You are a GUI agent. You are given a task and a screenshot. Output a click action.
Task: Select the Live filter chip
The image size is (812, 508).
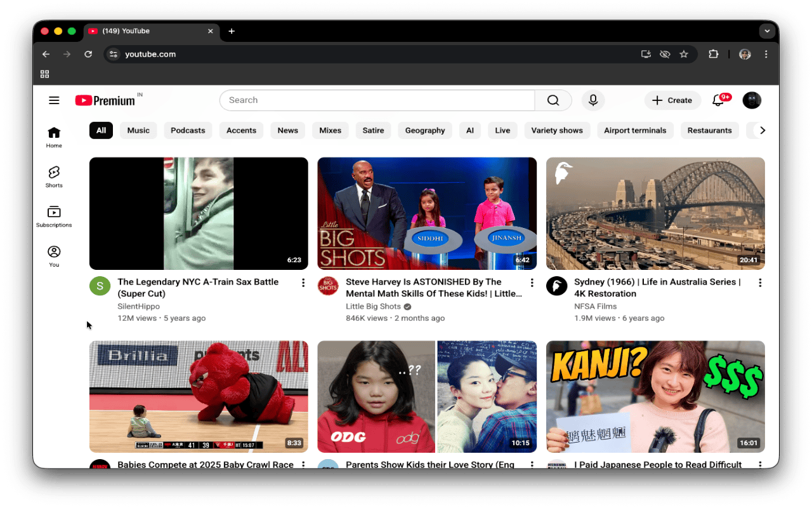(x=502, y=131)
